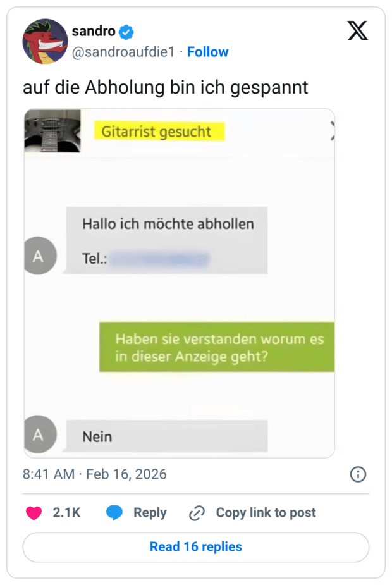Open the info icon next to the timestamp
Viewport: 392px width, 585px height.
point(358,474)
